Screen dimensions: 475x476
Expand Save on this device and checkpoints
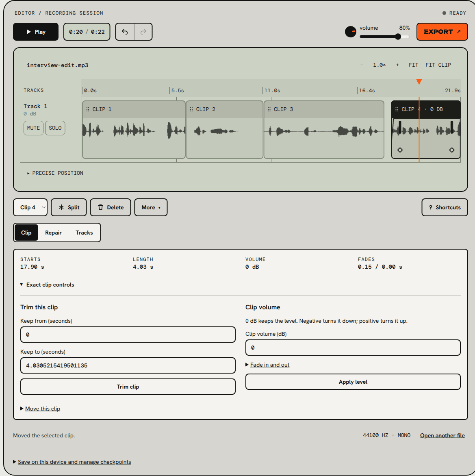click(72, 462)
